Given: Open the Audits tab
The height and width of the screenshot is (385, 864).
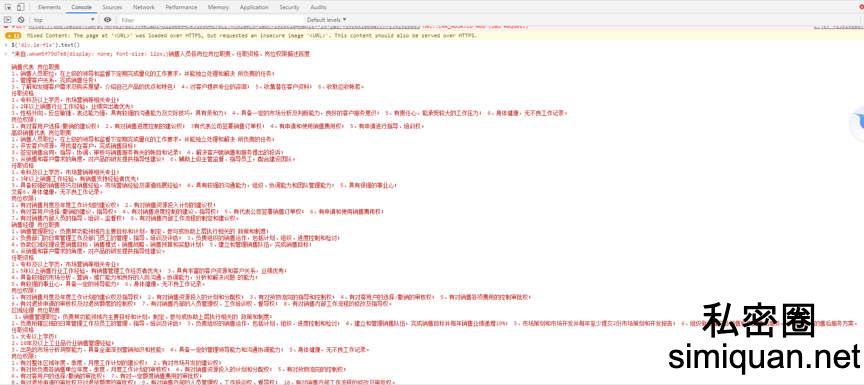Looking at the screenshot, I should (x=318, y=7).
